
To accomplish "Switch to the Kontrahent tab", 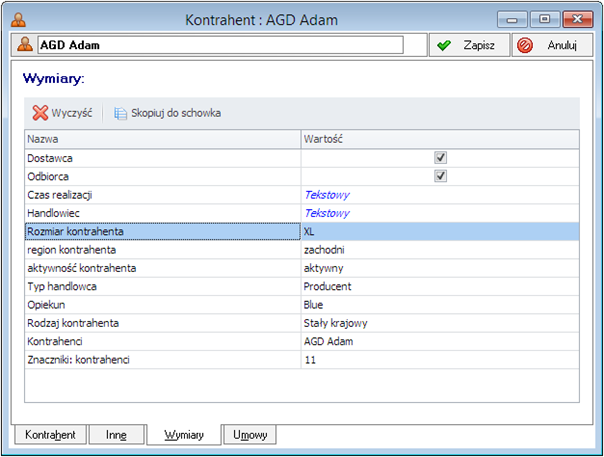I will (50, 435).
